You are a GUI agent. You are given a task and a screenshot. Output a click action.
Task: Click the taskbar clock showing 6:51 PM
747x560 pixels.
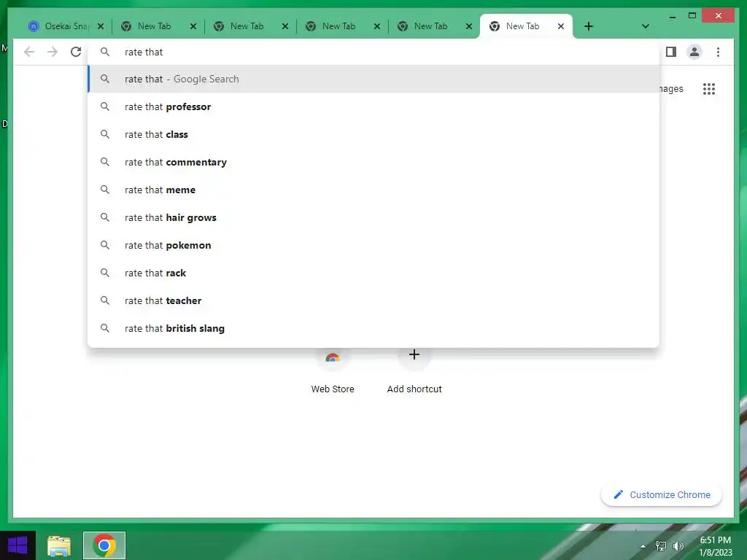point(715,546)
